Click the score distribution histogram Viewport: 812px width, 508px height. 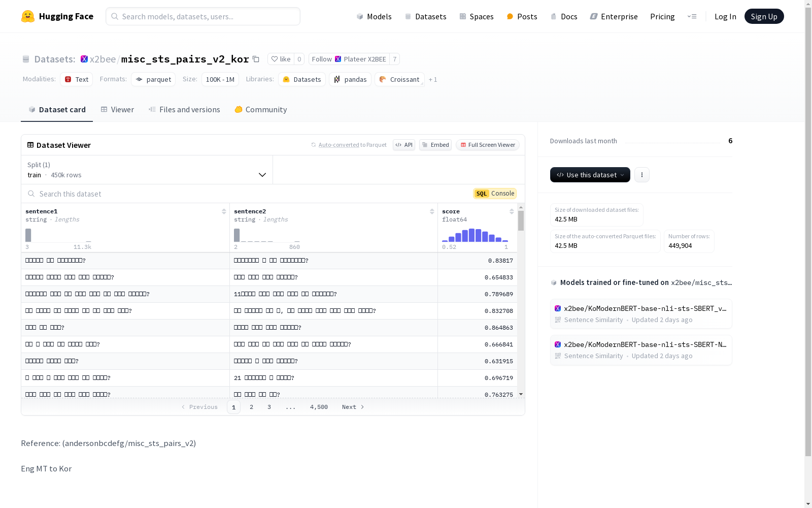click(x=475, y=235)
